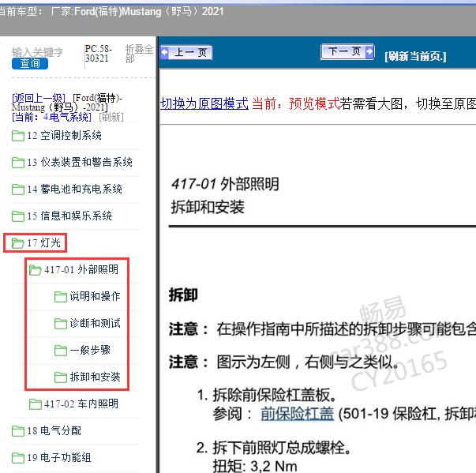
Task: Open the 前保险杠盖 reference link
Action: (x=298, y=414)
